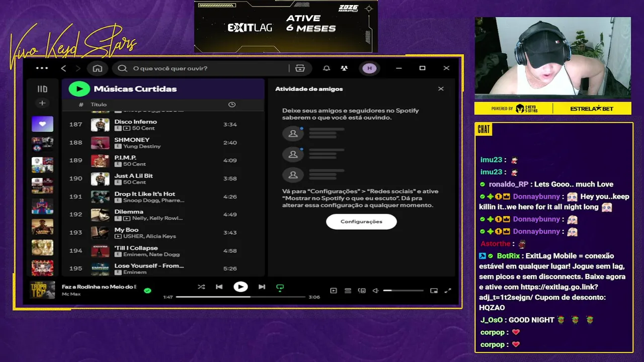Viewport: 644px width, 362px height.
Task: Toggle the green repeat button
Action: (280, 288)
